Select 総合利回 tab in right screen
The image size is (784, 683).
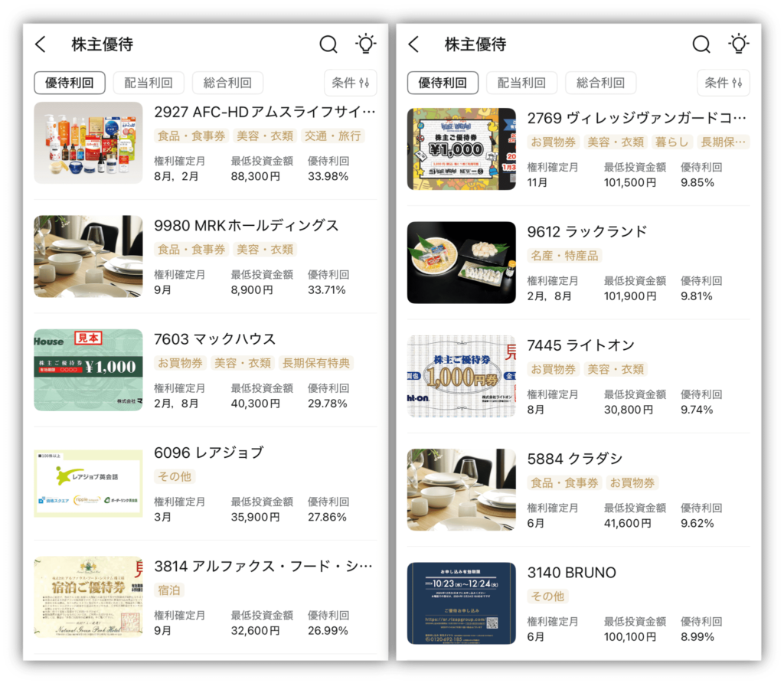coord(600,83)
